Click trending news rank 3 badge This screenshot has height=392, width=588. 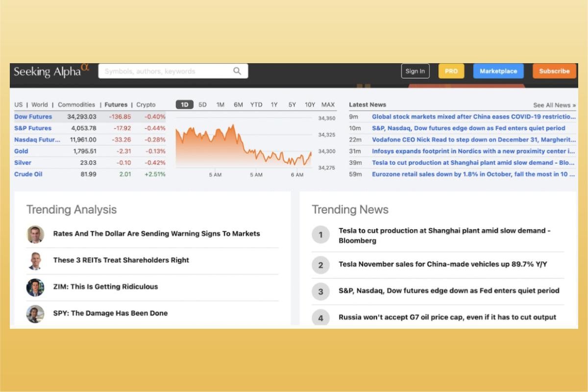320,292
